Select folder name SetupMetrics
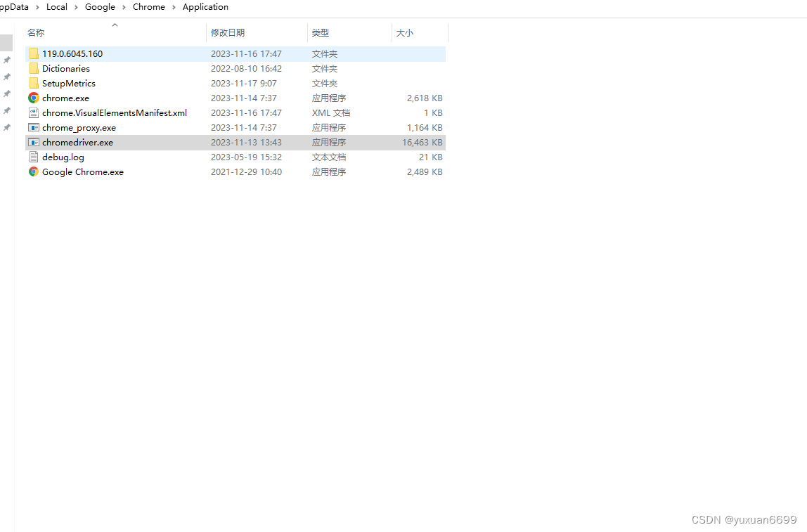Viewport: 807px width, 532px height. coord(68,84)
